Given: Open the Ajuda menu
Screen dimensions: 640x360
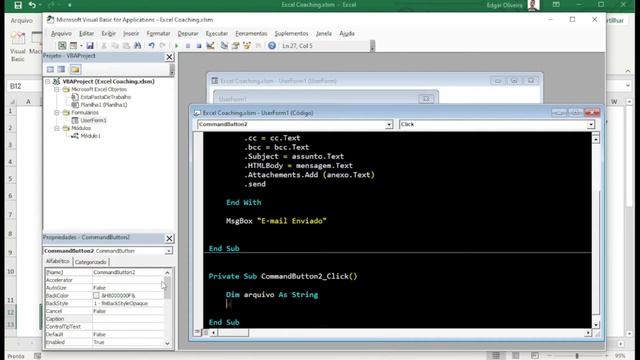Looking at the screenshot, I should (347, 33).
